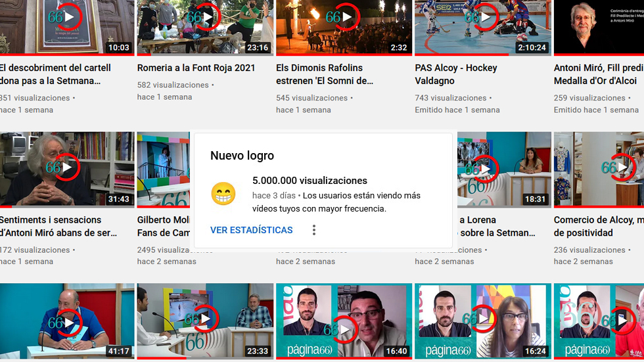Click play icon on 16:40 página66 video

(346, 330)
